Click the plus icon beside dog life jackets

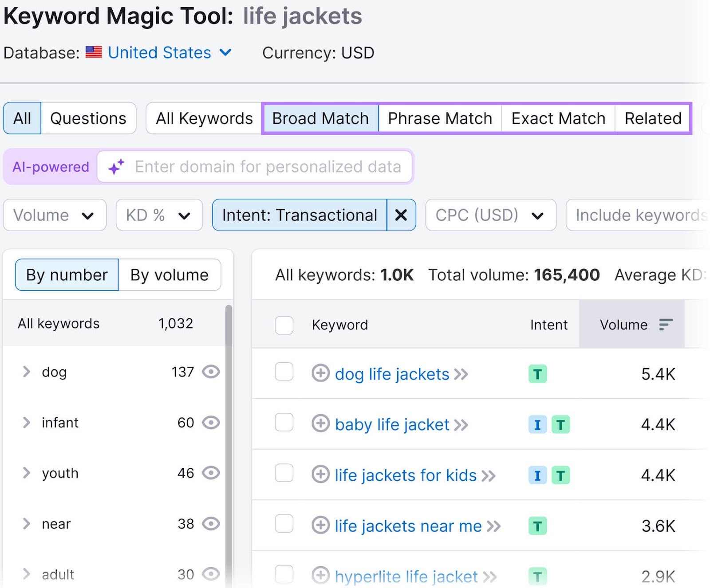click(x=320, y=374)
